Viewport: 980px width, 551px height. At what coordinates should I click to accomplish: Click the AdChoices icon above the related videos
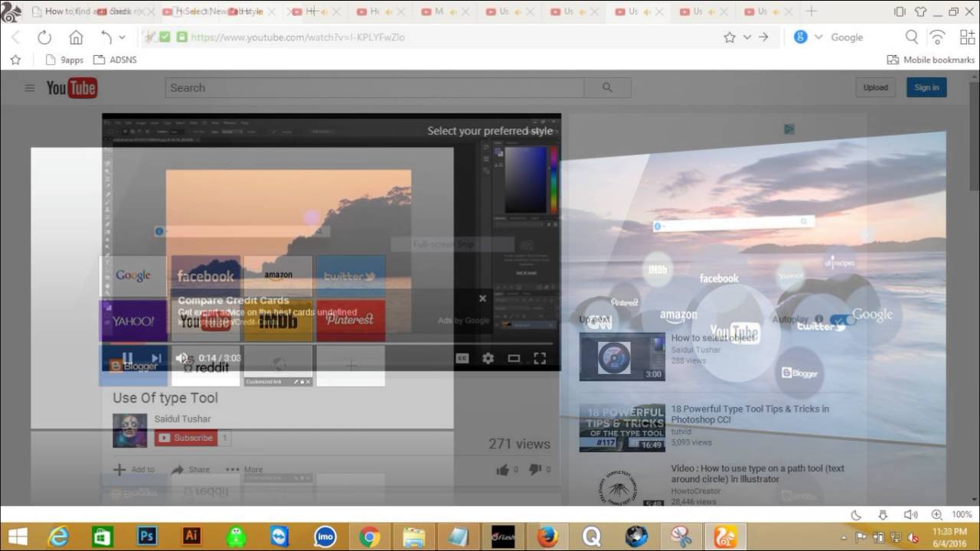[789, 129]
